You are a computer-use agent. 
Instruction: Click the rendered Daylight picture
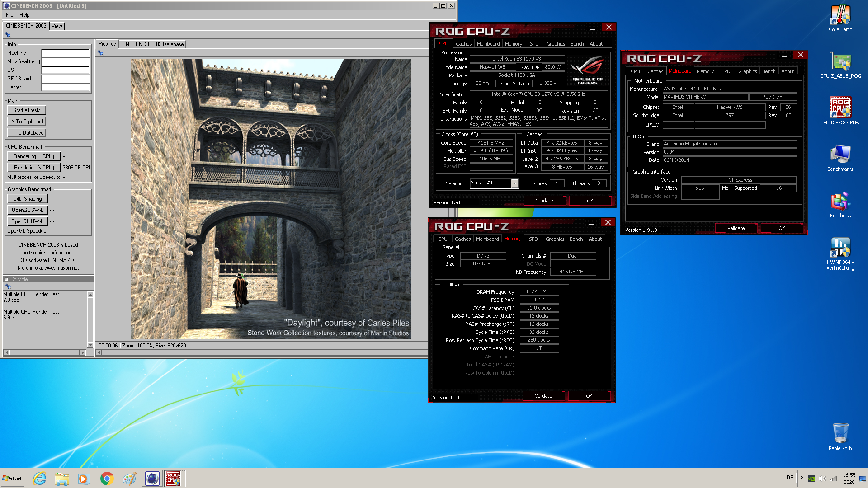tap(271, 199)
